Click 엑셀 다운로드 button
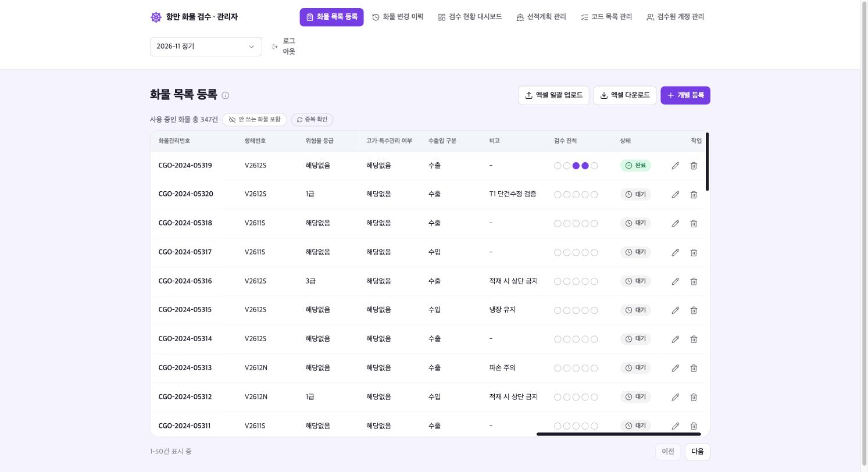868x472 pixels. click(x=625, y=95)
